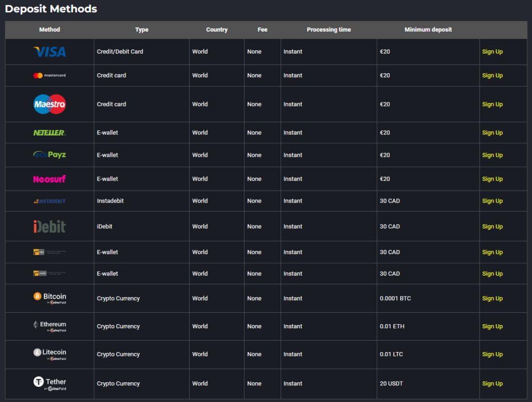Click None fee in the iDebit row
532x402 pixels.
point(254,226)
